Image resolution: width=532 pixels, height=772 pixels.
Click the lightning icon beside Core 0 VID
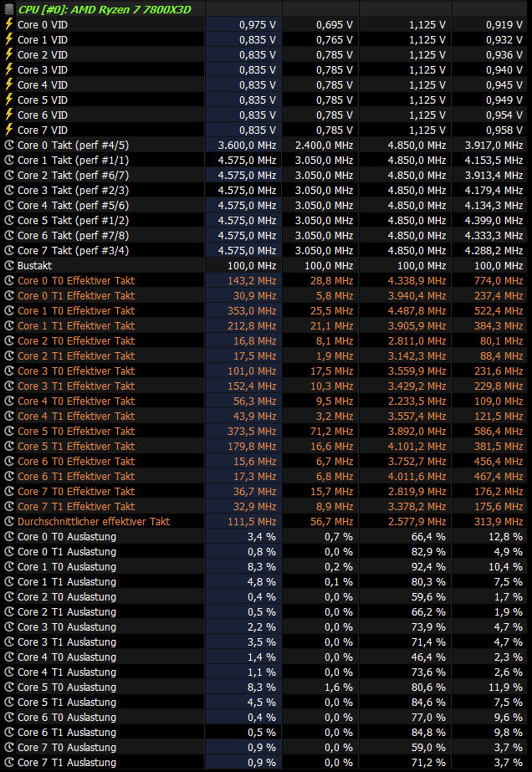click(x=8, y=24)
